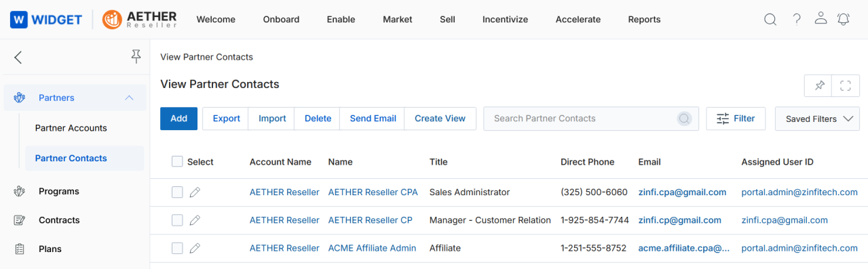868x269 pixels.
Task: Click the View Partner Contacts breadcrumb
Action: (206, 57)
